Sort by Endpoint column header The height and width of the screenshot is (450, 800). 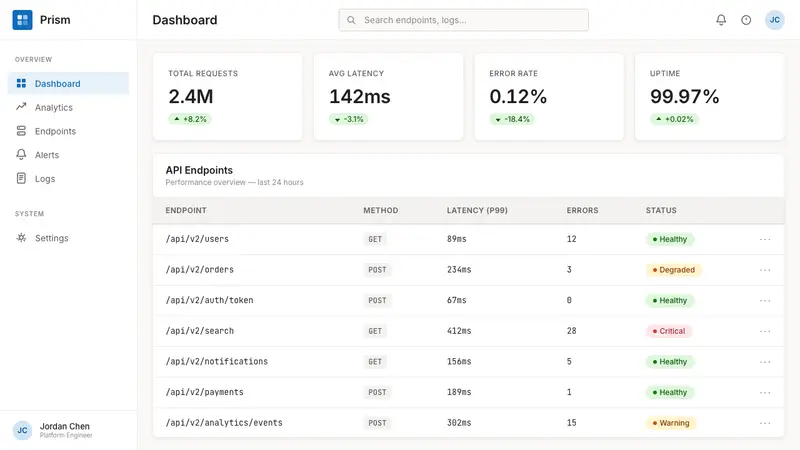[x=186, y=210]
